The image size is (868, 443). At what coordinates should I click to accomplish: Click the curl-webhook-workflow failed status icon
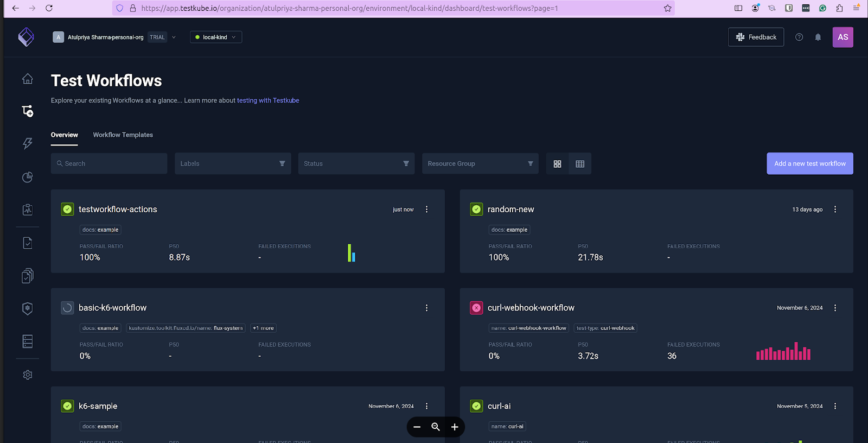(x=476, y=308)
